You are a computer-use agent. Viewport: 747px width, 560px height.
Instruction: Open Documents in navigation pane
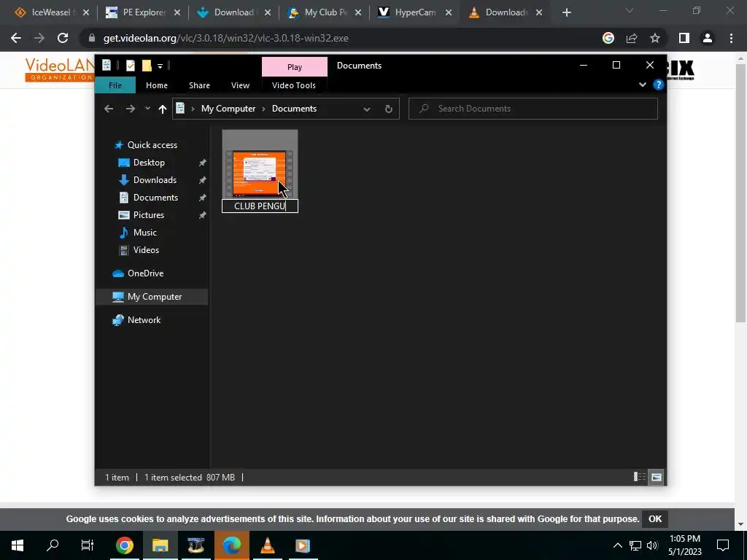point(155,198)
